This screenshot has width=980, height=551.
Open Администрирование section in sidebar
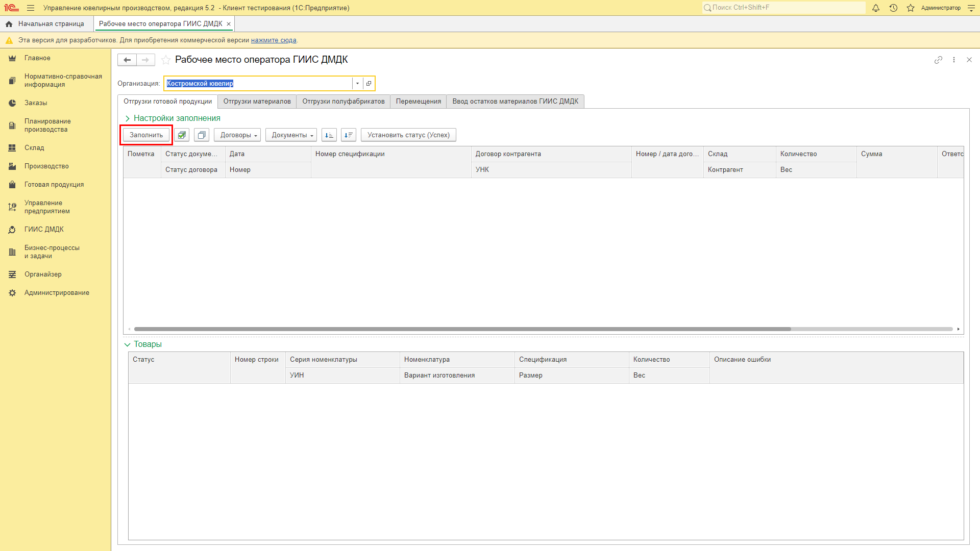click(57, 293)
